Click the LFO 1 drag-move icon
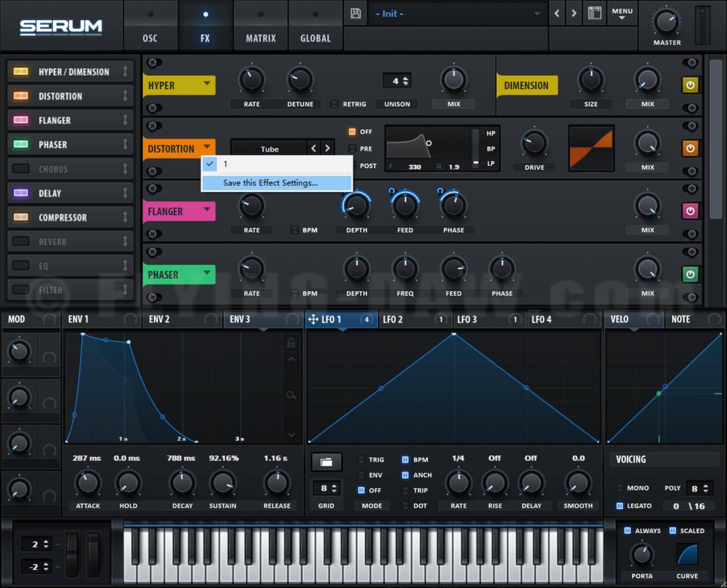The width and height of the screenshot is (727, 588). pyautogui.click(x=313, y=319)
